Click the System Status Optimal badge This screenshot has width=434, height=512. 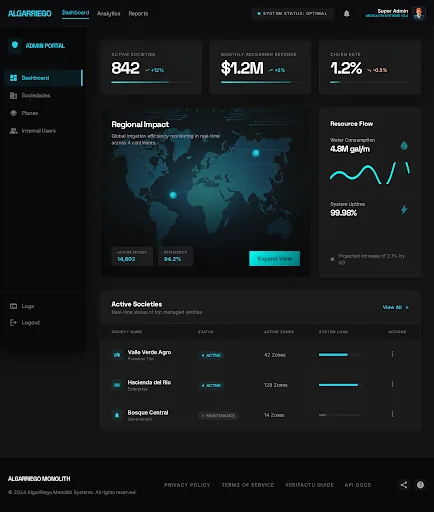coord(292,14)
